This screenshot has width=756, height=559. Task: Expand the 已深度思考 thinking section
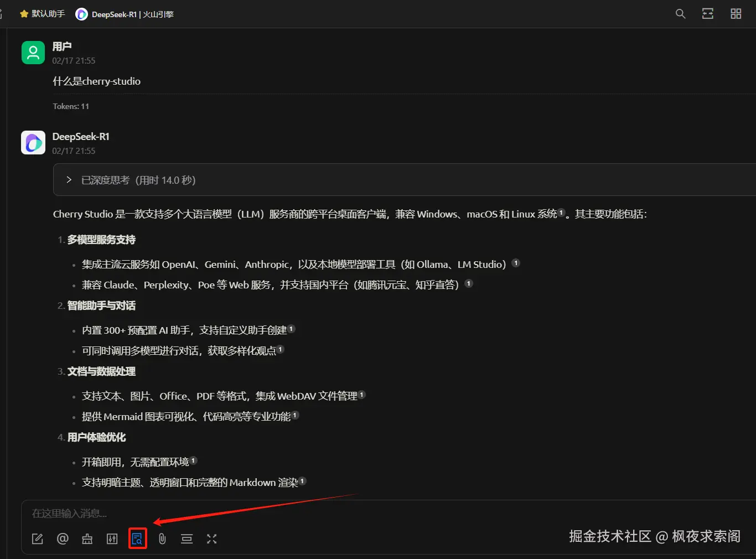(x=405, y=180)
